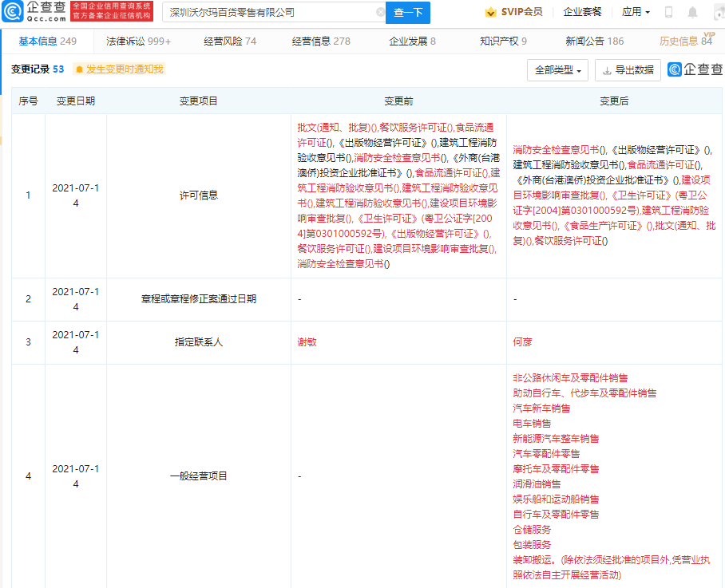Screen dimensions: 725x588
Task: Click the download icon on the 导出数据 button
Action: (607, 69)
